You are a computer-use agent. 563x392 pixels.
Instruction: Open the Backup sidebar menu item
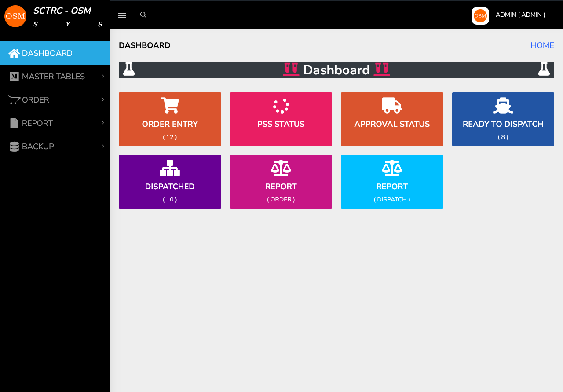pos(38,147)
